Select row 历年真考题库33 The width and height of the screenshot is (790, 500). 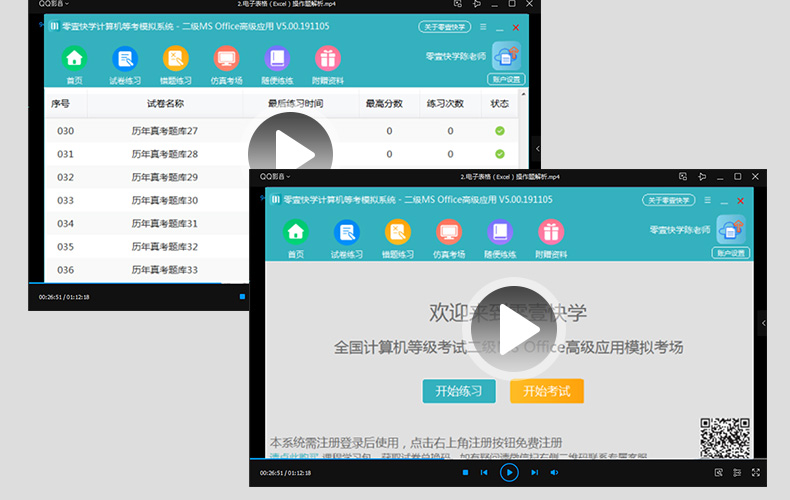point(148,270)
